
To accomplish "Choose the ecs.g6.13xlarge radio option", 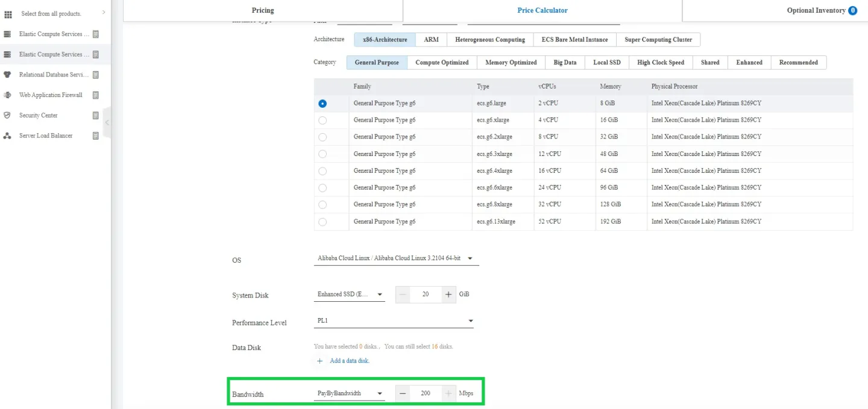I will pyautogui.click(x=322, y=222).
